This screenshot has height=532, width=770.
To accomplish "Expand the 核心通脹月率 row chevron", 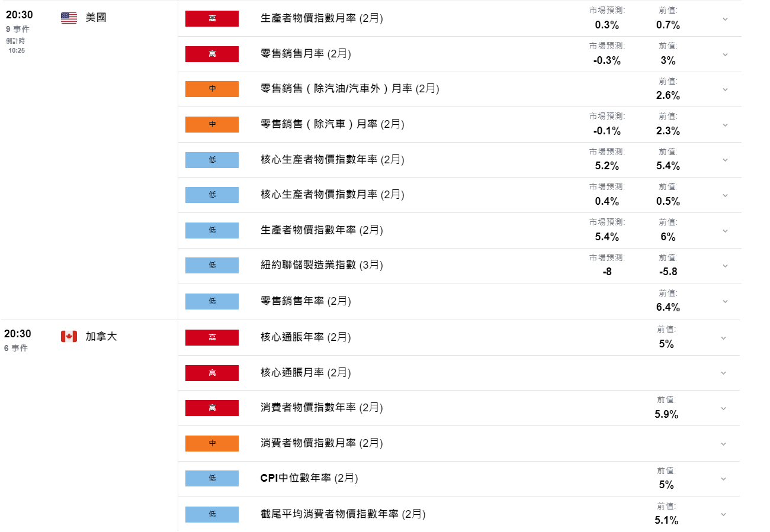I will [x=723, y=373].
